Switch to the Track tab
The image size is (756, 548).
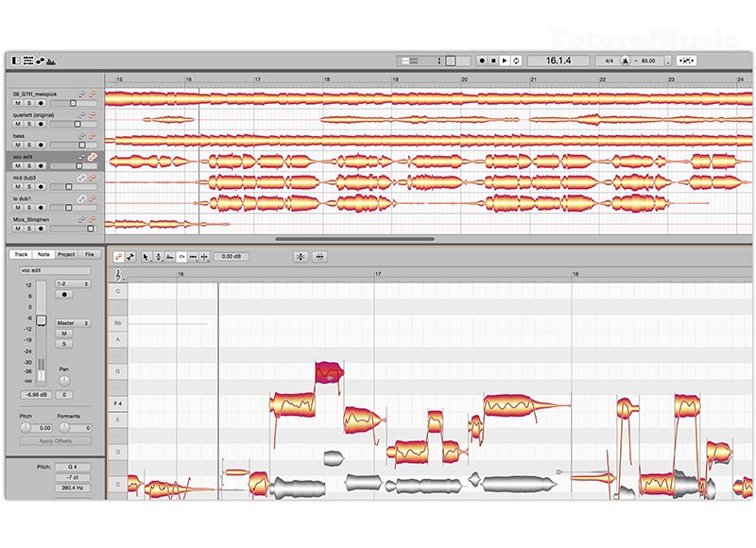point(21,254)
